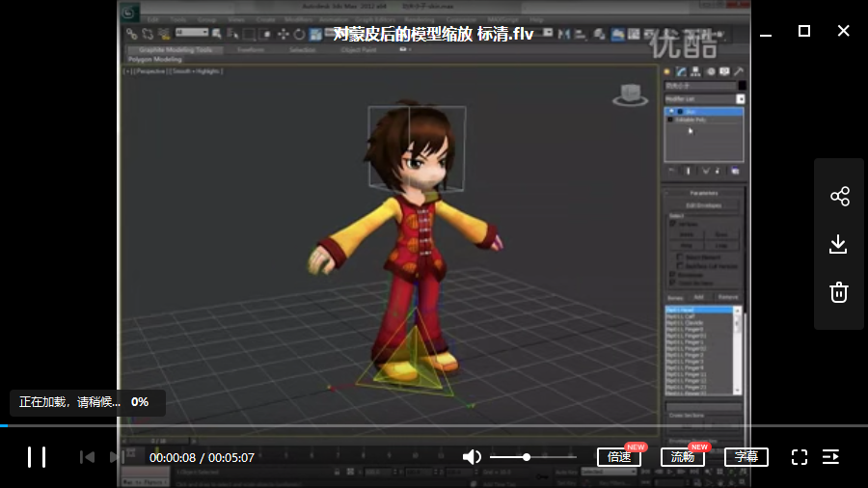868x488 pixels.
Task: Seek along the video progress bar
Action: (x=434, y=425)
